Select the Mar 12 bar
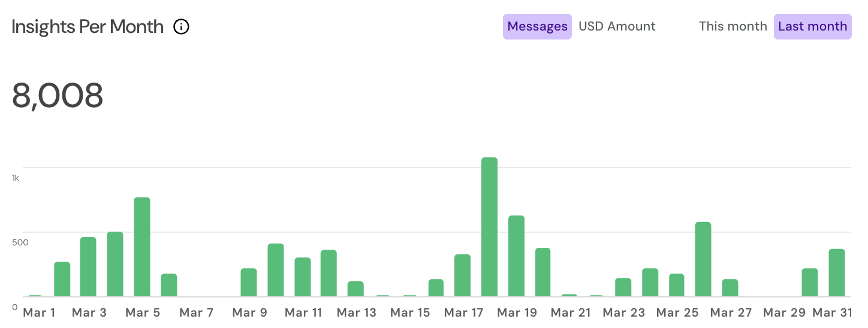The image size is (868, 328). [x=329, y=273]
